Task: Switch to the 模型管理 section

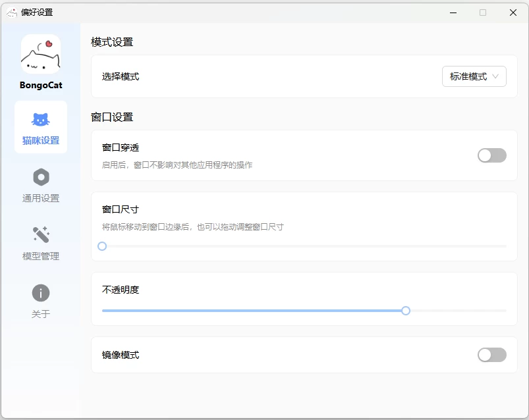Action: pyautogui.click(x=40, y=244)
